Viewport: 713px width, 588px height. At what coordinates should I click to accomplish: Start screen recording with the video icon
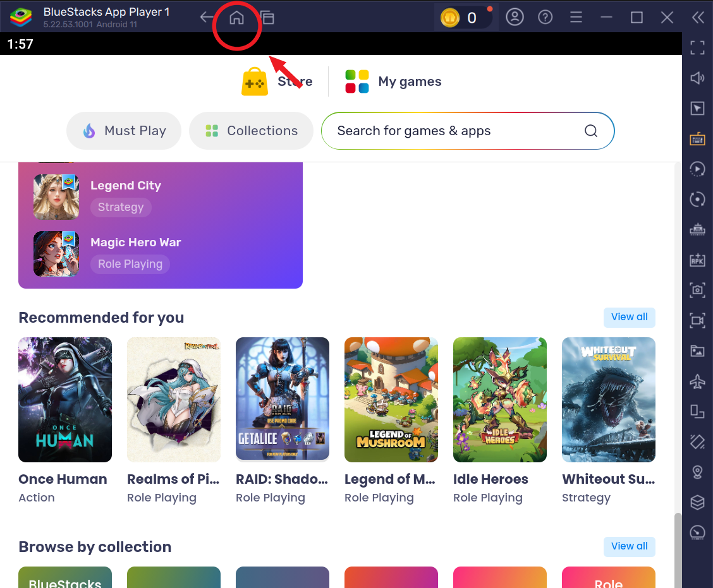[697, 320]
